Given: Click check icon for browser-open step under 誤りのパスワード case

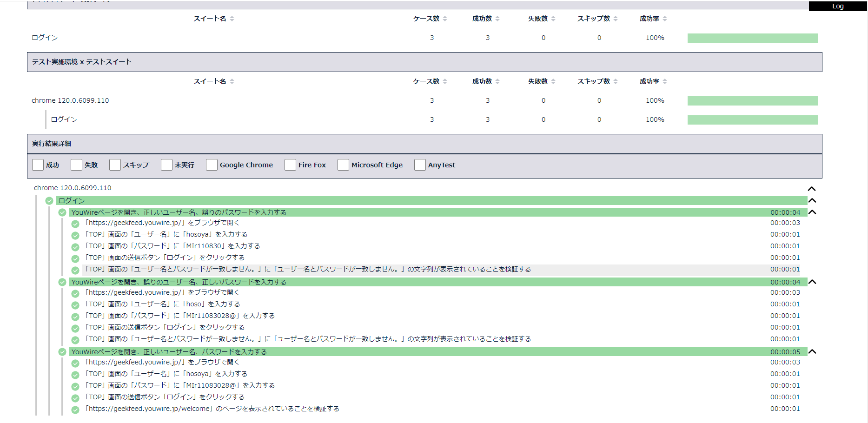Looking at the screenshot, I should [75, 224].
